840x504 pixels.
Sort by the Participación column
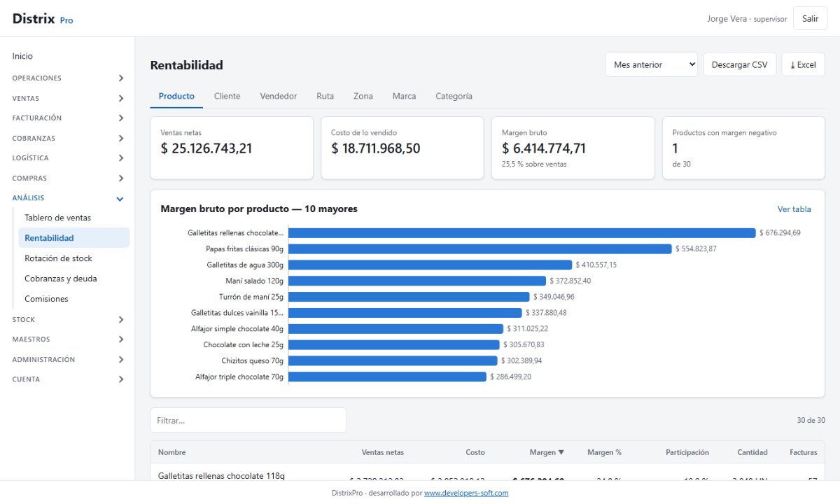(x=687, y=452)
